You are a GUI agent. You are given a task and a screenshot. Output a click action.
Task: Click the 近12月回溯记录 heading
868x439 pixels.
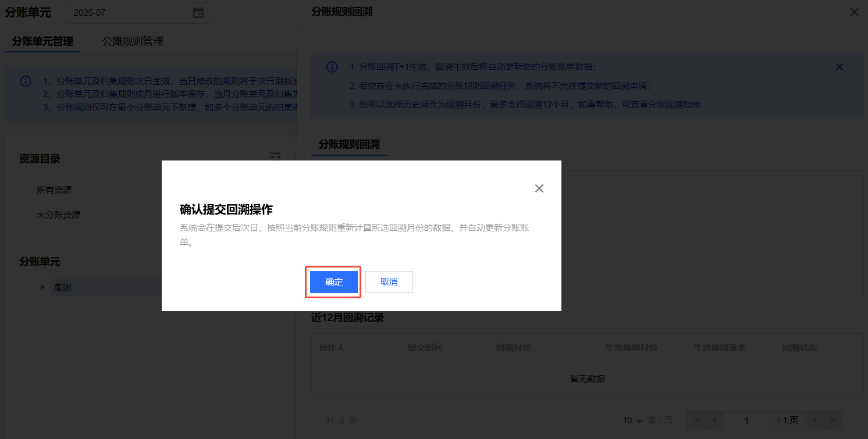pos(347,318)
